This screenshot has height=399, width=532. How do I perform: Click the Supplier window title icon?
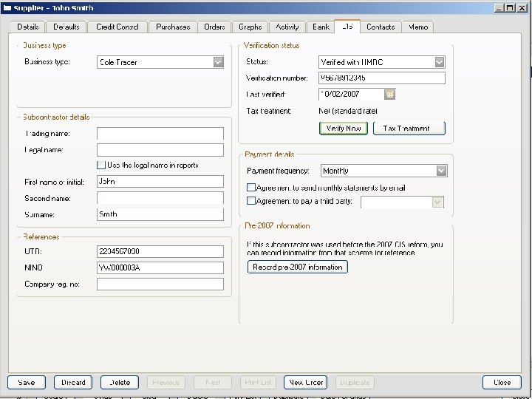[x=7, y=8]
